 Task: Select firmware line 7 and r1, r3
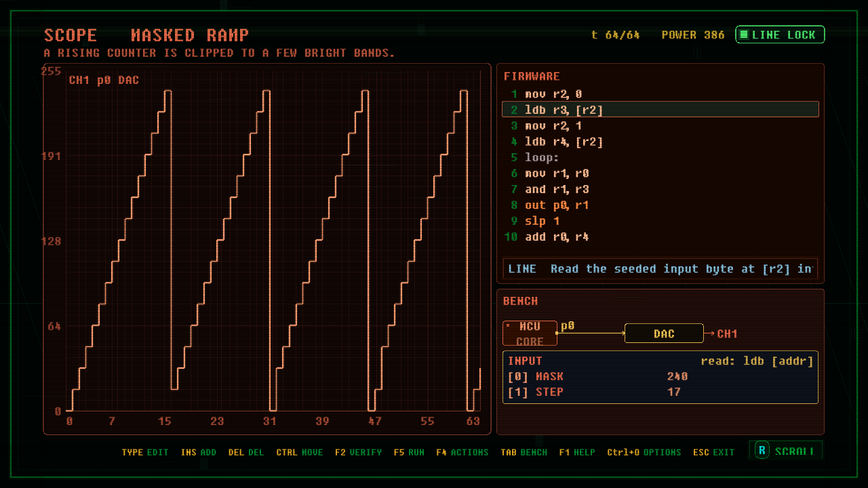click(x=660, y=189)
